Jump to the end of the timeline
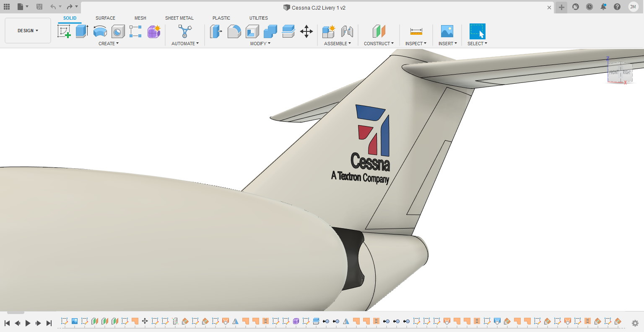This screenshot has height=332, width=644. (x=49, y=323)
